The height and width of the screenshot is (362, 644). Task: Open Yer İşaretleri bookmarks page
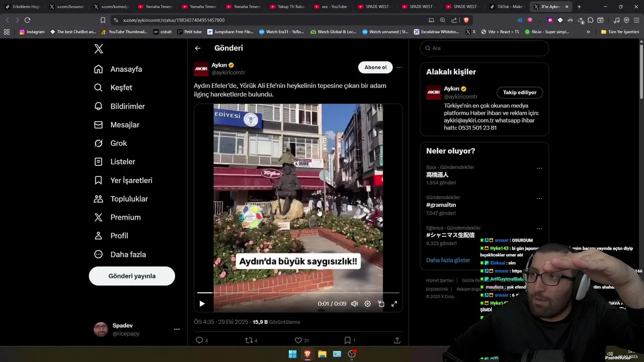[123, 180]
